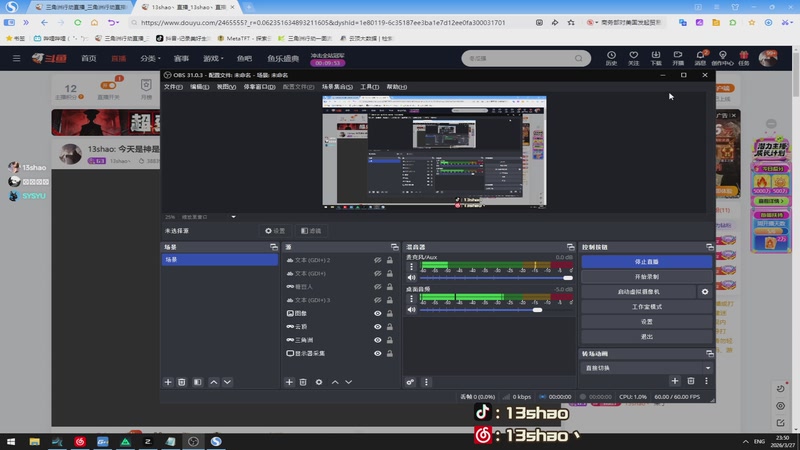
Task: Mute the 麦克风/Aux channel
Action: (412, 278)
